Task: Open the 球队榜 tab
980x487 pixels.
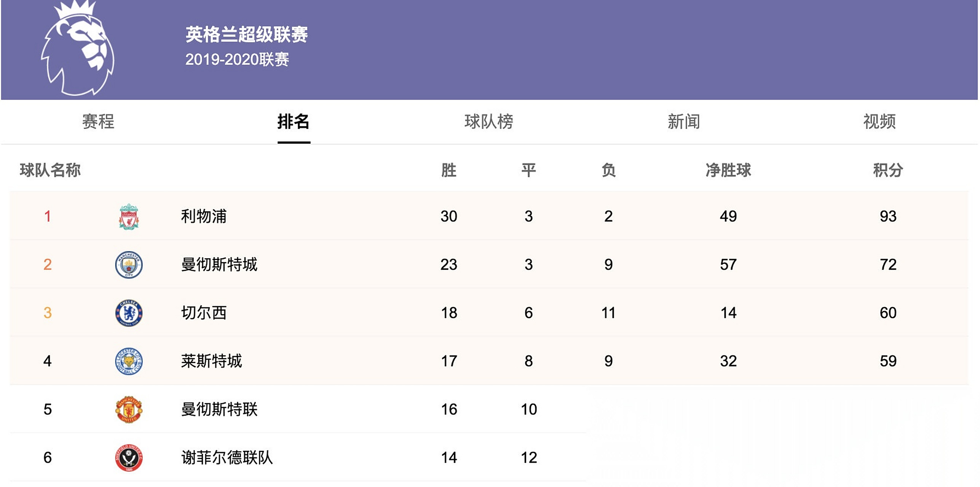Action: pyautogui.click(x=489, y=122)
